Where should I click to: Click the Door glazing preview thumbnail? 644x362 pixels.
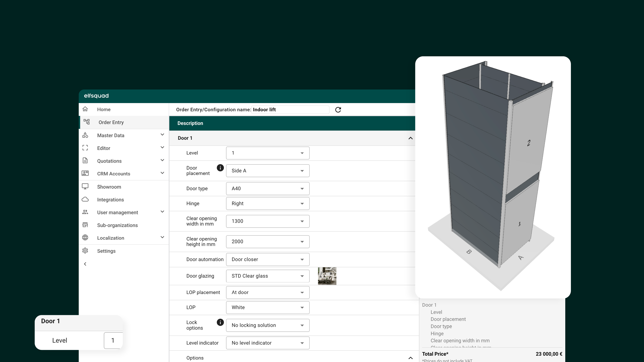click(x=327, y=276)
